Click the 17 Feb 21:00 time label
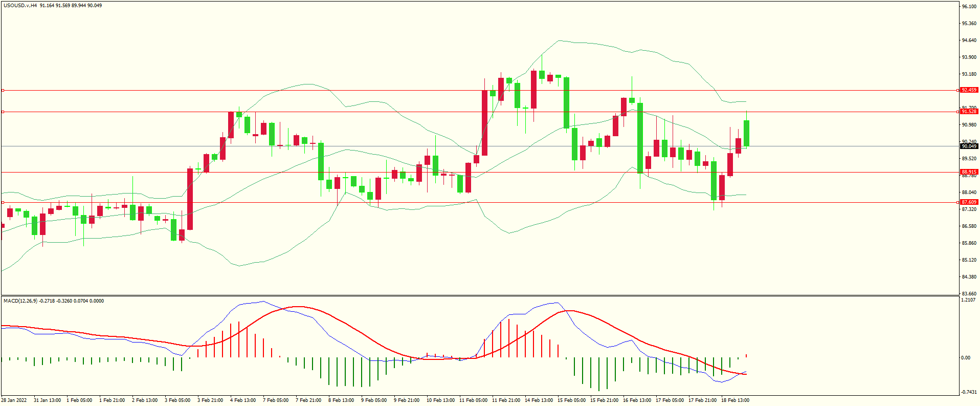This screenshot has width=980, height=406. (x=702, y=400)
